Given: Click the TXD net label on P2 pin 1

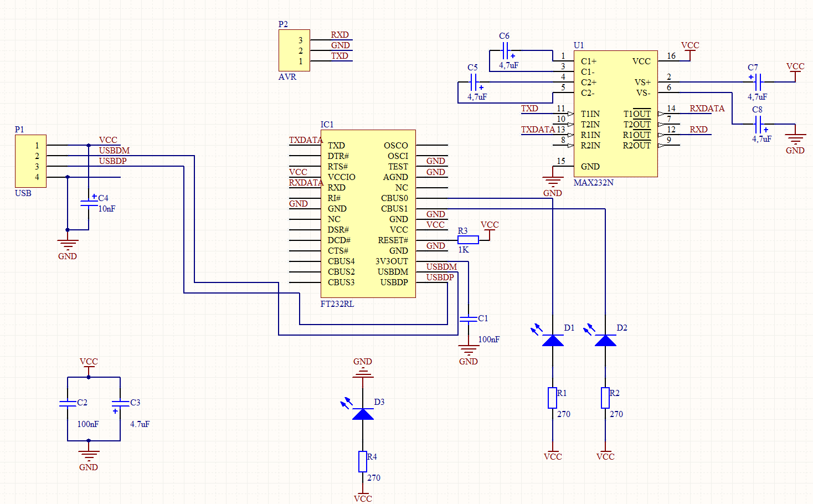Looking at the screenshot, I should click(x=339, y=56).
